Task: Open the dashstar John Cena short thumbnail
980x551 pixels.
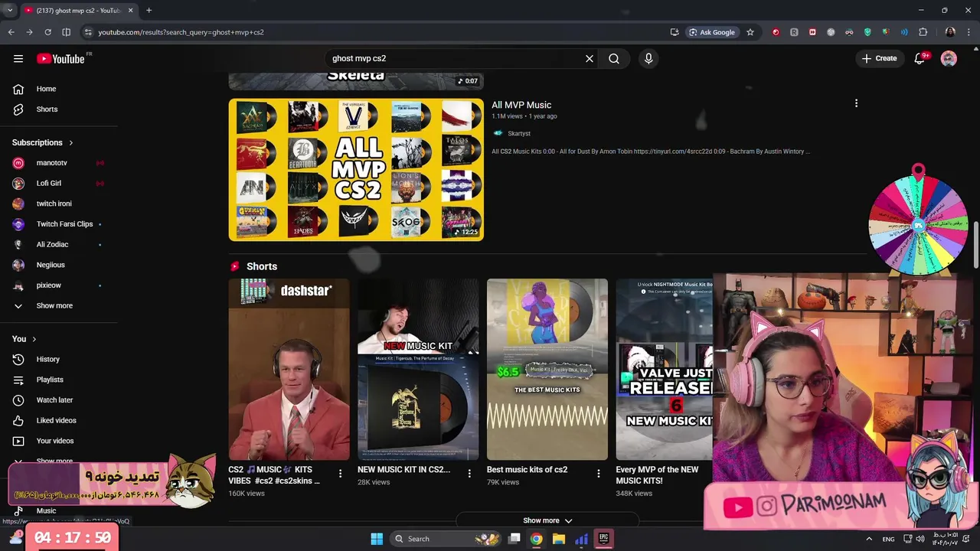Action: pyautogui.click(x=289, y=369)
